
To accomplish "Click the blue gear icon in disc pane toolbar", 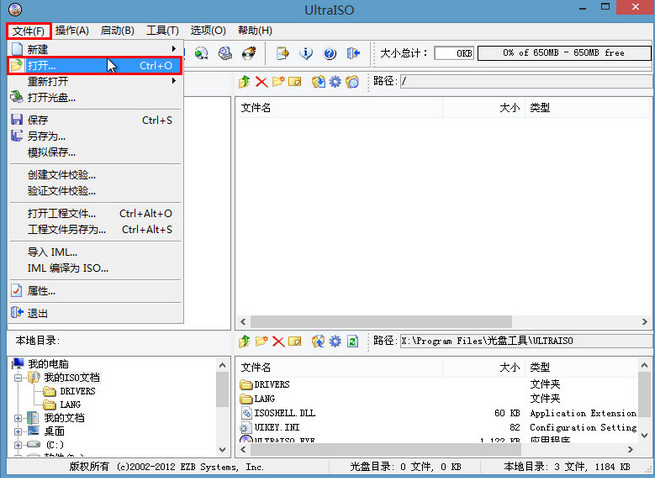I will point(335,81).
